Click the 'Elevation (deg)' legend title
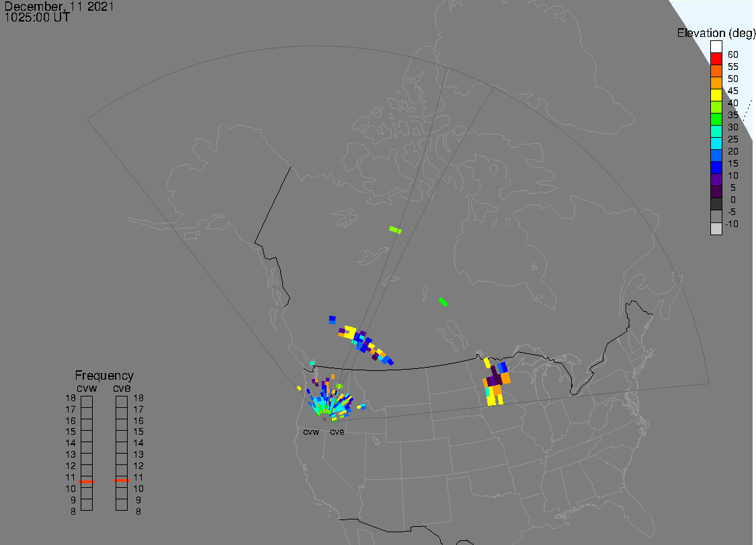 716,33
